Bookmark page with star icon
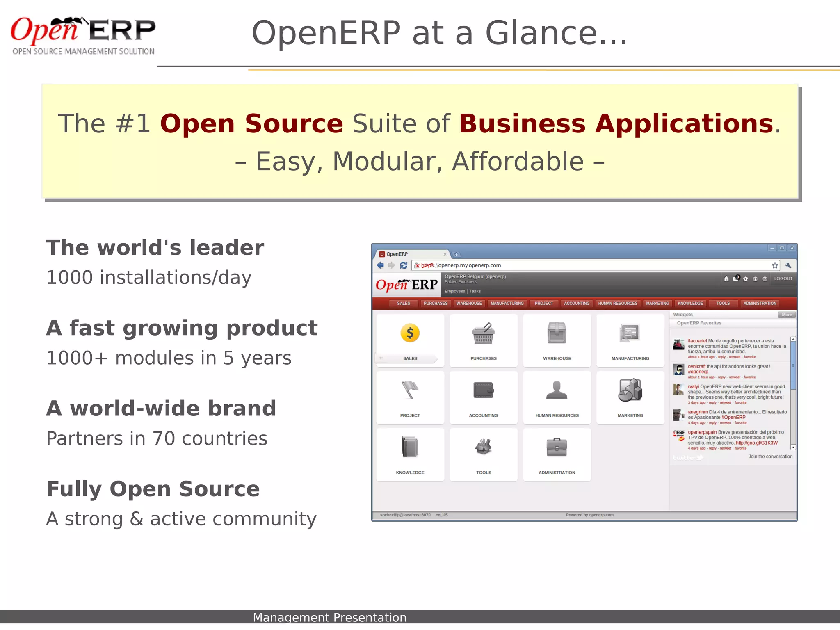840x630 pixels. (775, 265)
